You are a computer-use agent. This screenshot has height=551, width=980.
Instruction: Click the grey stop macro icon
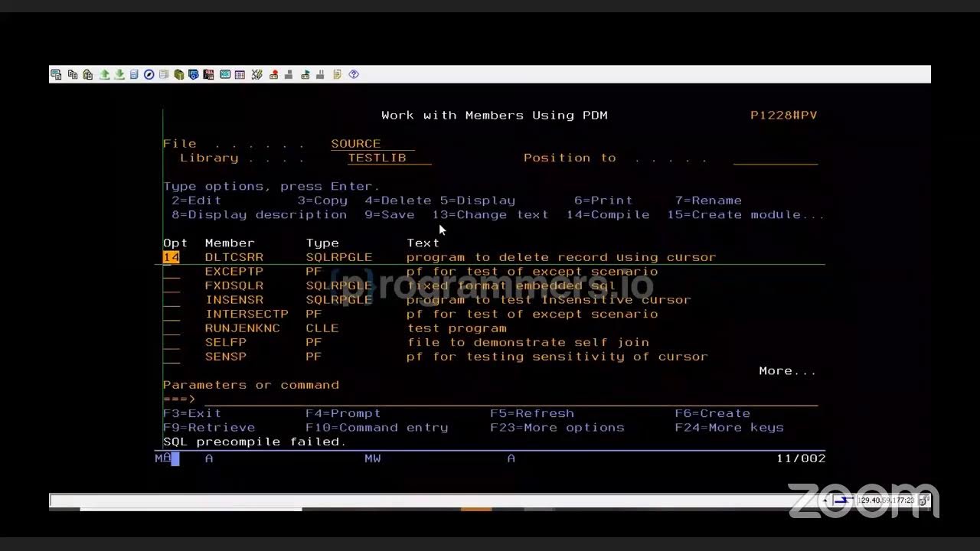[x=289, y=74]
